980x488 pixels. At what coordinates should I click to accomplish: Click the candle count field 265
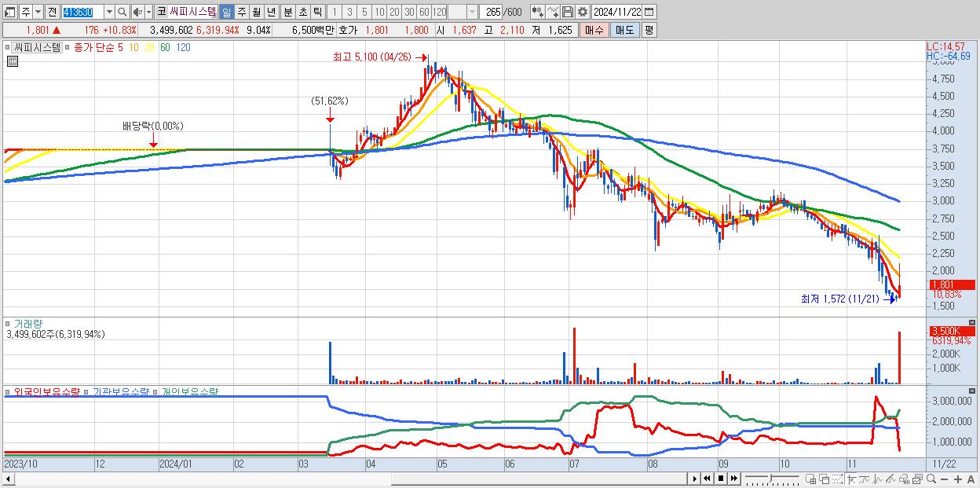(491, 12)
